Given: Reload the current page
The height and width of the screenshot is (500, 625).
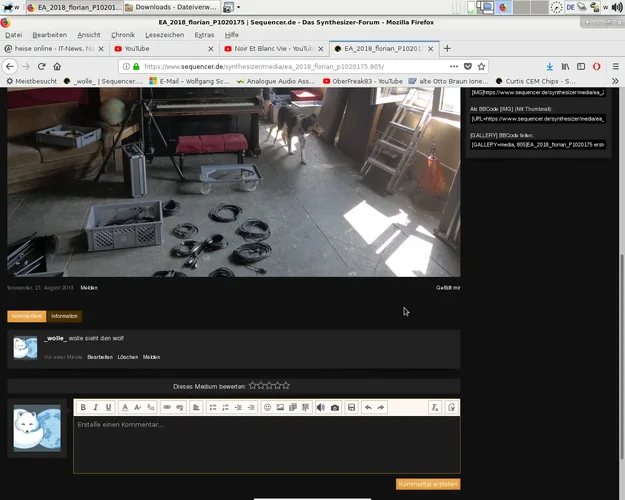Looking at the screenshot, I should coord(41,67).
